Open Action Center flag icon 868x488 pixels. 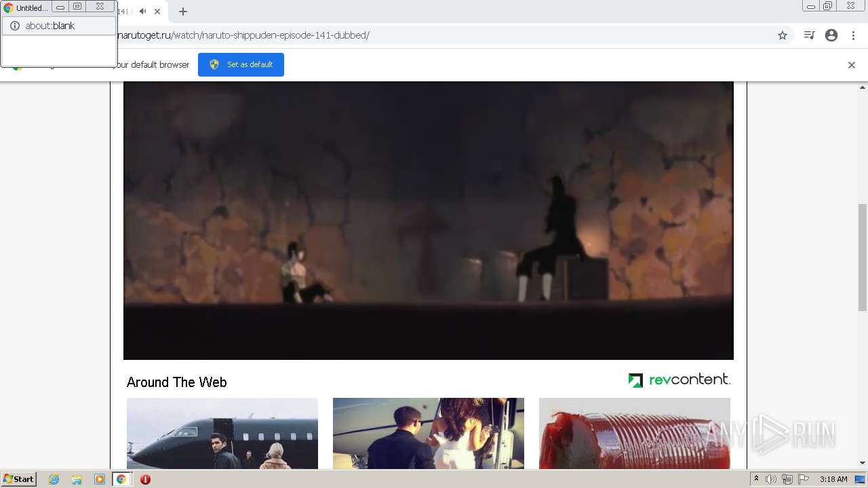804,479
